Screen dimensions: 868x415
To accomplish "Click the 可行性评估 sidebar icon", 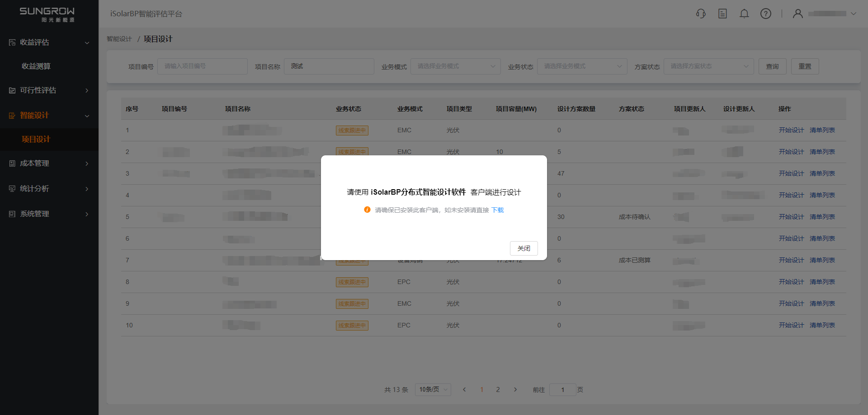I will (x=12, y=90).
